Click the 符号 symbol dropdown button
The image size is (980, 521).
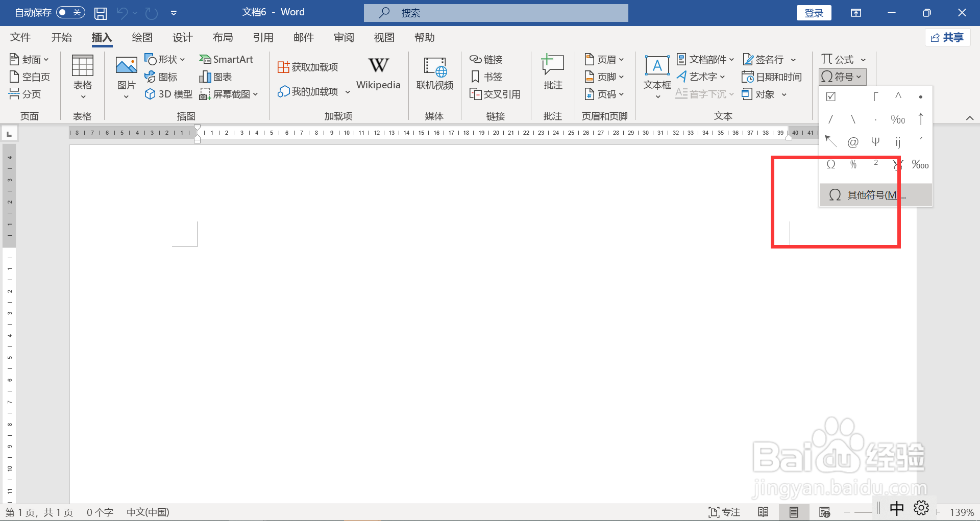tap(842, 77)
